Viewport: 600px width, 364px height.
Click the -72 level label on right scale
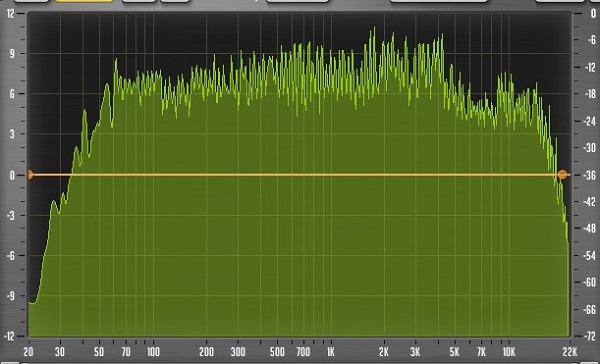pos(590,336)
